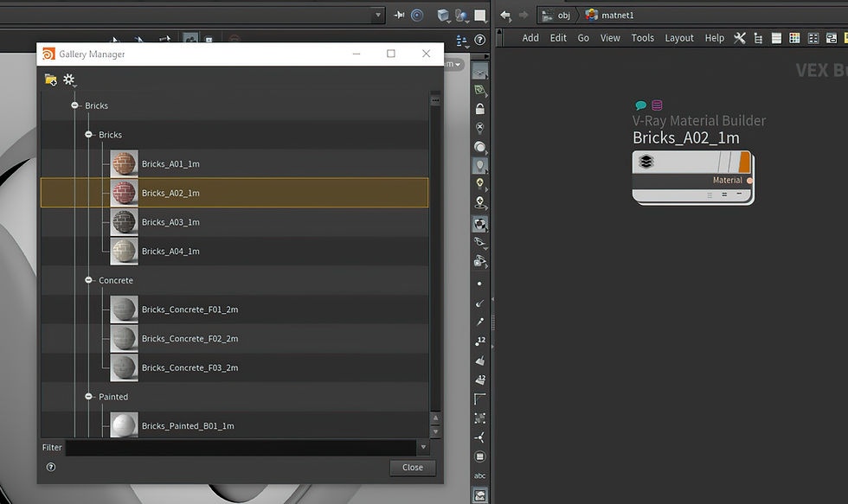This screenshot has height=504, width=848.
Task: Click the wrench and screwdriver toolbar icon
Action: (741, 38)
